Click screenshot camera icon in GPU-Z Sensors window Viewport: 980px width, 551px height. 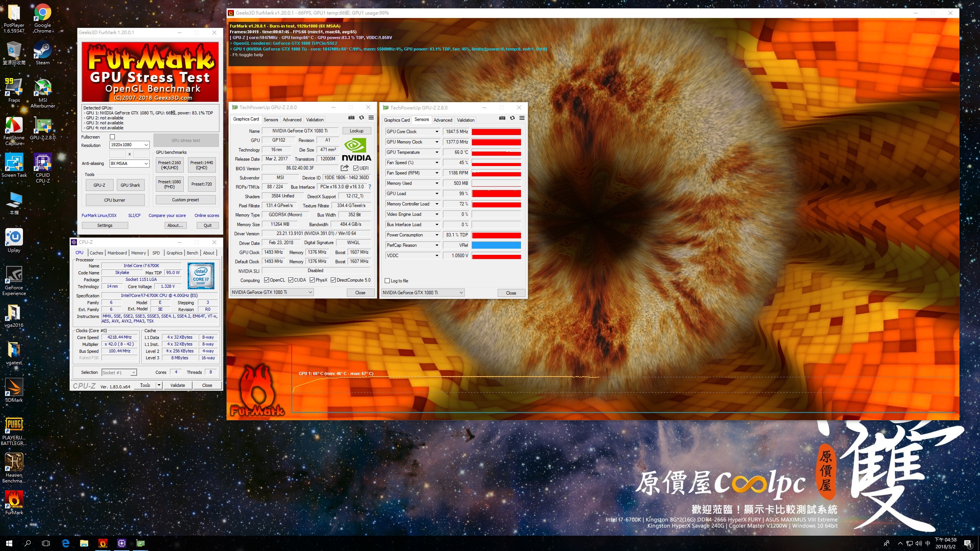[x=502, y=118]
